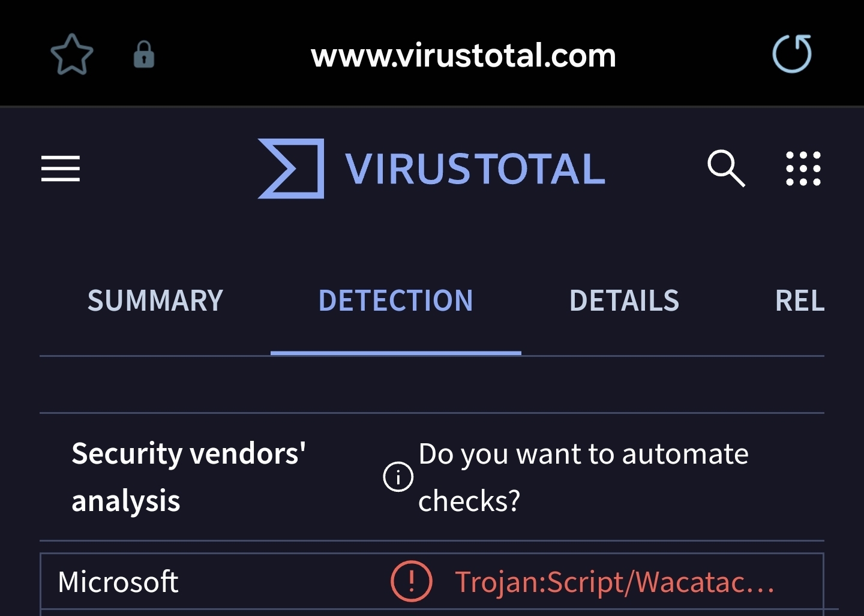This screenshot has width=864, height=616.
Task: Click 'Do you want to automate checks?' link
Action: [583, 477]
